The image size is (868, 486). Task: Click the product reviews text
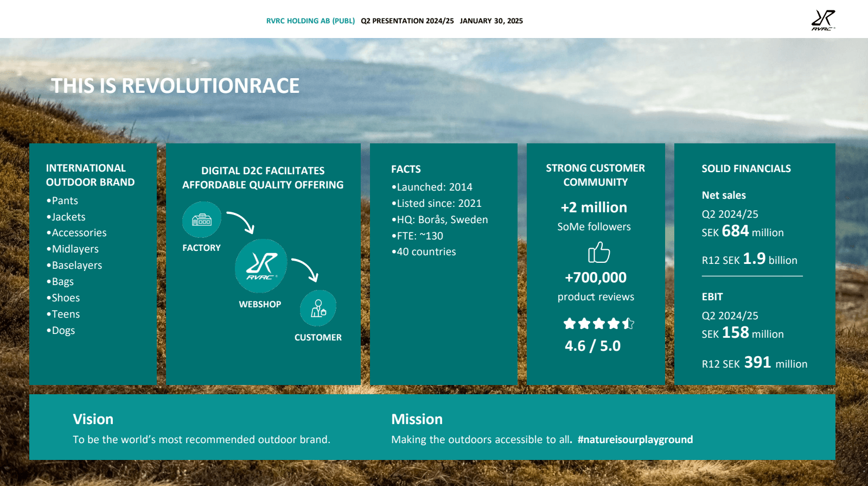[596, 296]
